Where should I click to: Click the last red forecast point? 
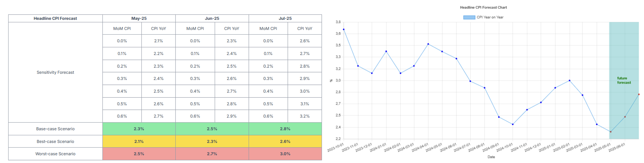[639, 94]
